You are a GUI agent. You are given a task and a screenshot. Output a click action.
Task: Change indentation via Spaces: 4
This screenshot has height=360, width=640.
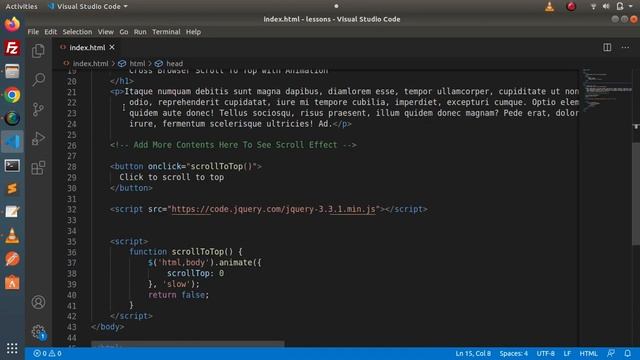click(513, 353)
